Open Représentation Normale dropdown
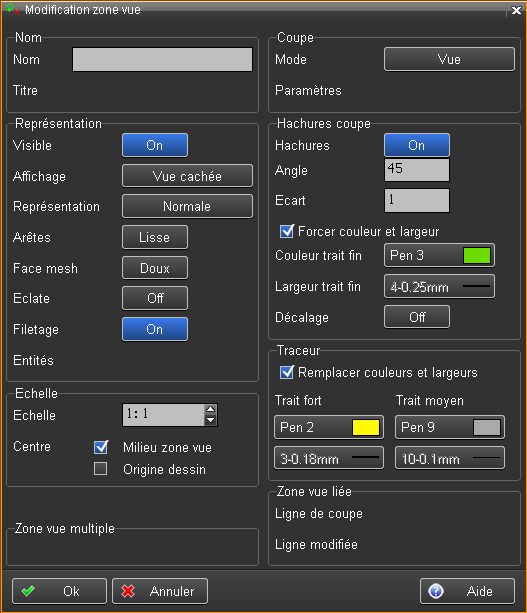 187,206
